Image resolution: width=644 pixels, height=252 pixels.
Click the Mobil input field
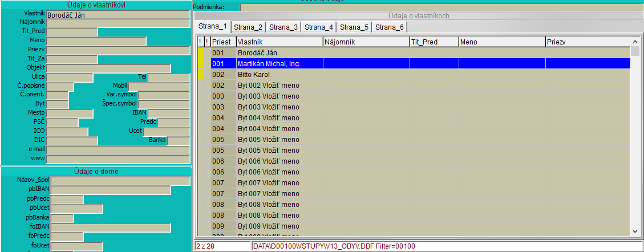pos(159,86)
